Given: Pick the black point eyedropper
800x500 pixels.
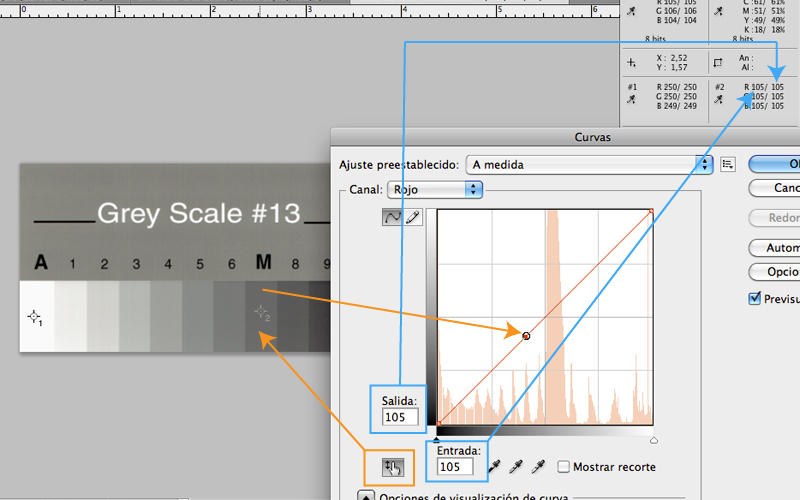Looking at the screenshot, I should pos(493,467).
